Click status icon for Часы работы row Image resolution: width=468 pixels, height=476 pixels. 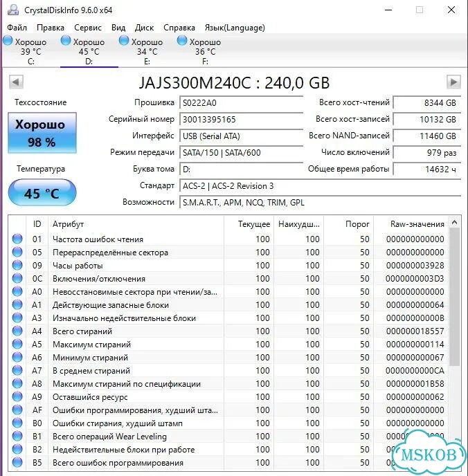tap(17, 265)
